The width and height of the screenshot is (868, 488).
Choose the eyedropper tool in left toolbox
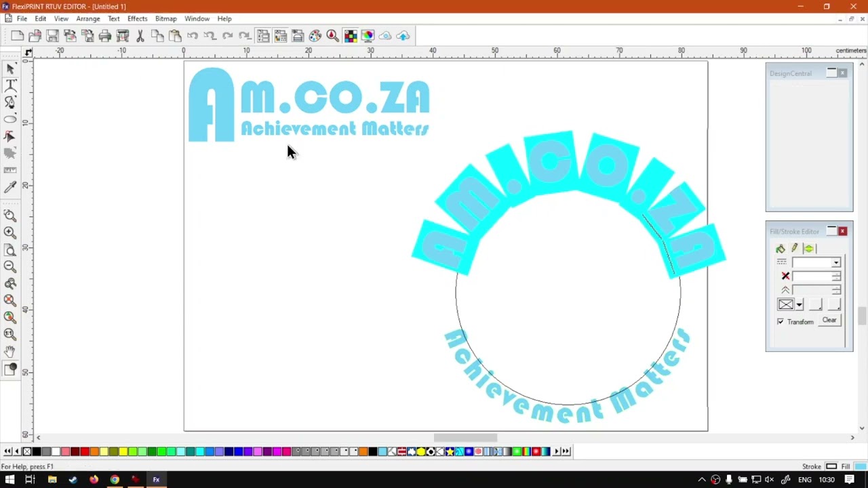tap(10, 187)
